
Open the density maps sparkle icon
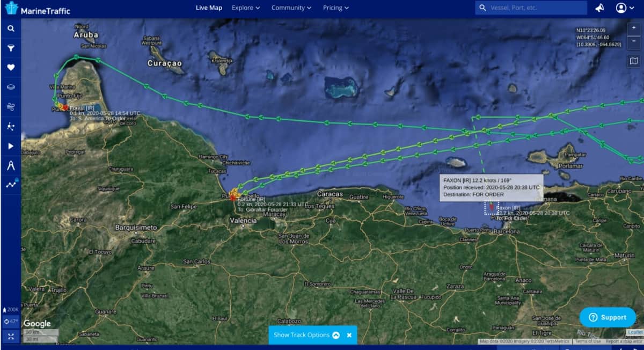click(11, 126)
